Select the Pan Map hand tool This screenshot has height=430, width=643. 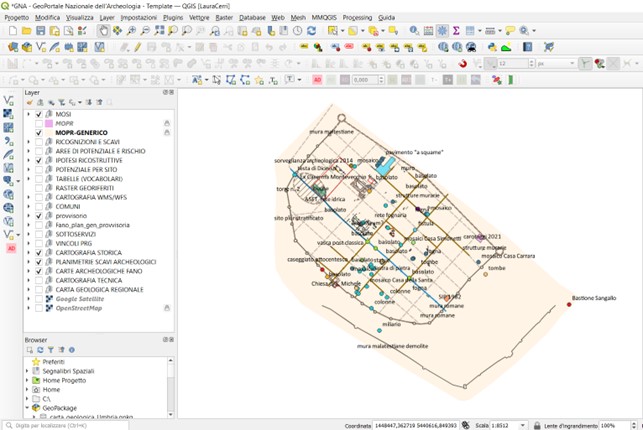pos(104,31)
